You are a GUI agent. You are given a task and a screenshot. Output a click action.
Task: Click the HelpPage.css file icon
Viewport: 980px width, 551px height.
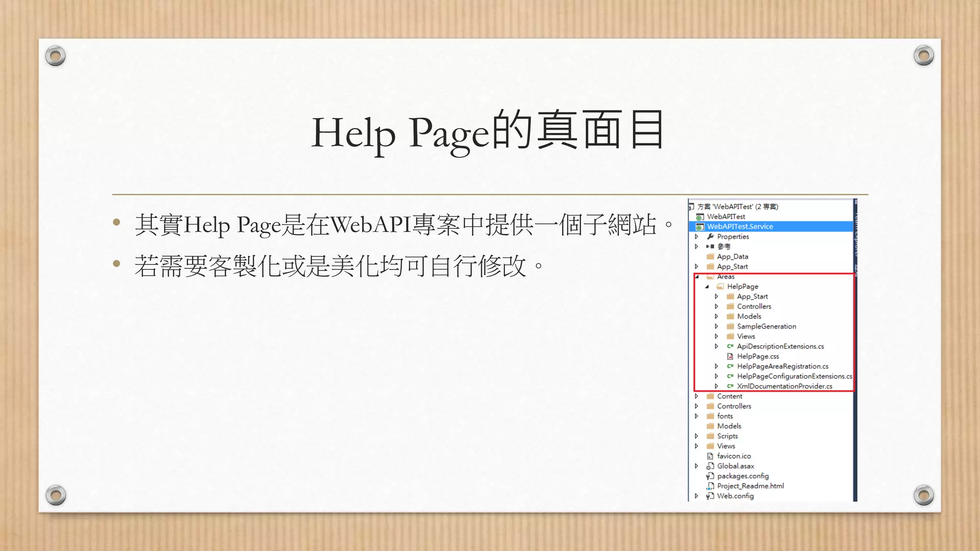[730, 356]
